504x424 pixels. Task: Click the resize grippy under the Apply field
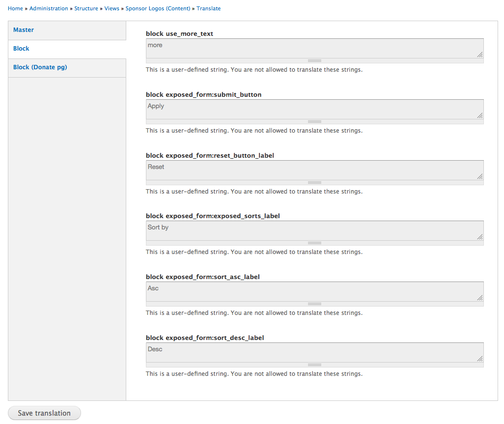(x=314, y=121)
